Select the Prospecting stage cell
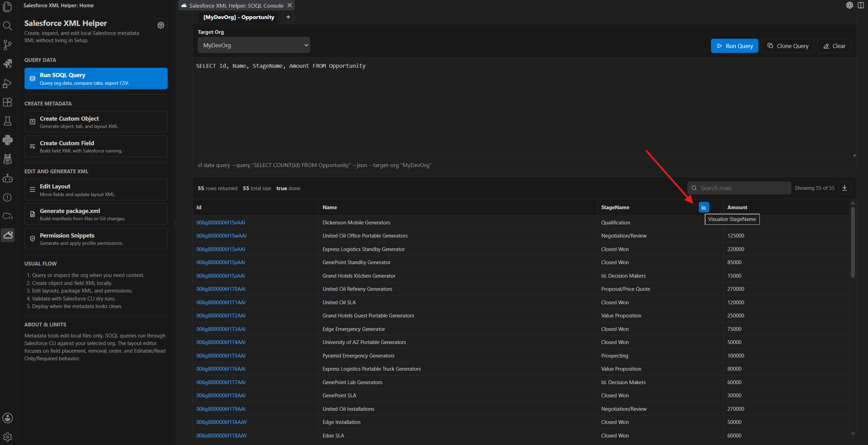This screenshot has width=868, height=445. click(660, 356)
